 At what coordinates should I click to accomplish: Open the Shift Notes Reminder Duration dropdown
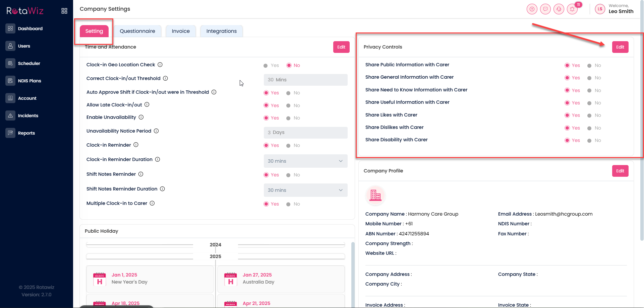point(305,190)
